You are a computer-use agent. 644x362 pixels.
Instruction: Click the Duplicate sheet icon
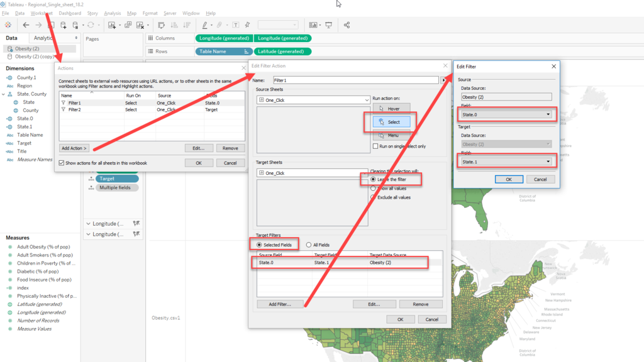click(128, 25)
